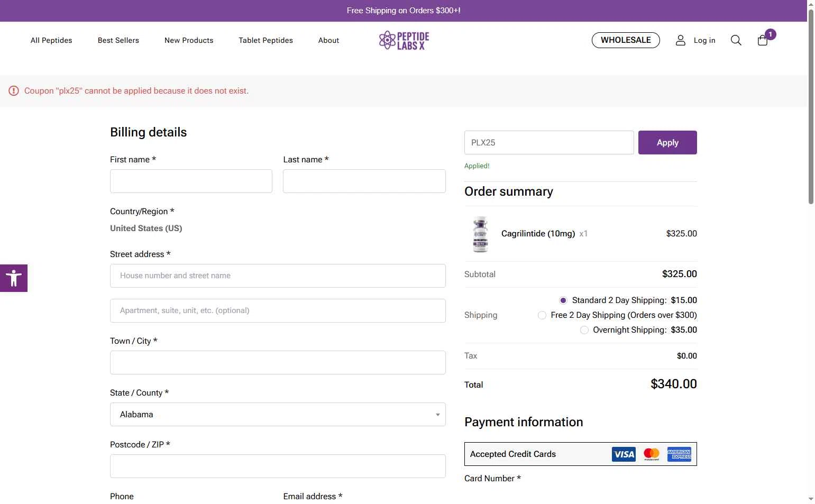Open the shopping cart icon
Image resolution: width=815 pixels, height=504 pixels.
762,41
